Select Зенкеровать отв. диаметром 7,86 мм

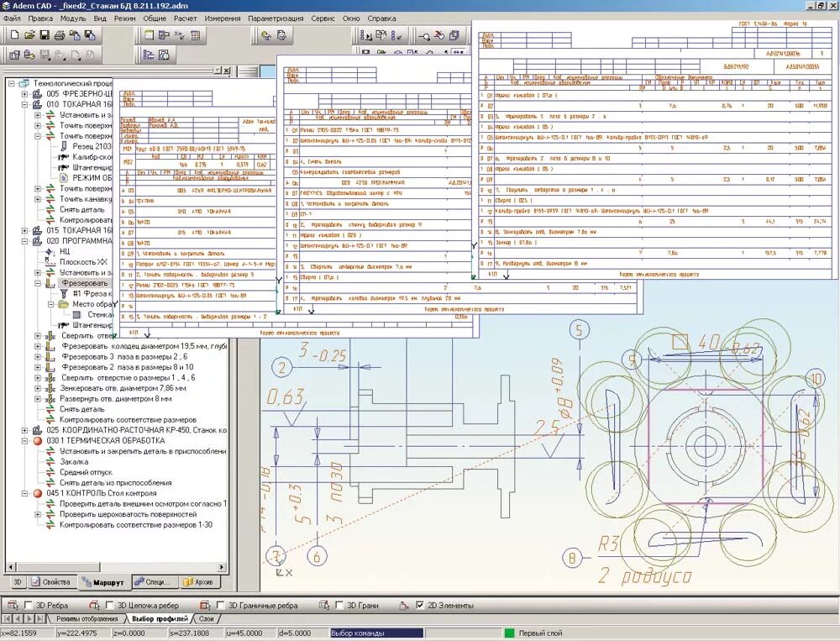click(x=123, y=388)
